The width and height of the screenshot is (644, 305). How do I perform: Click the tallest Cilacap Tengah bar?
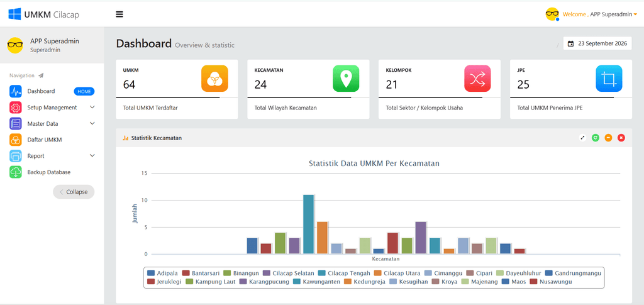(308, 225)
